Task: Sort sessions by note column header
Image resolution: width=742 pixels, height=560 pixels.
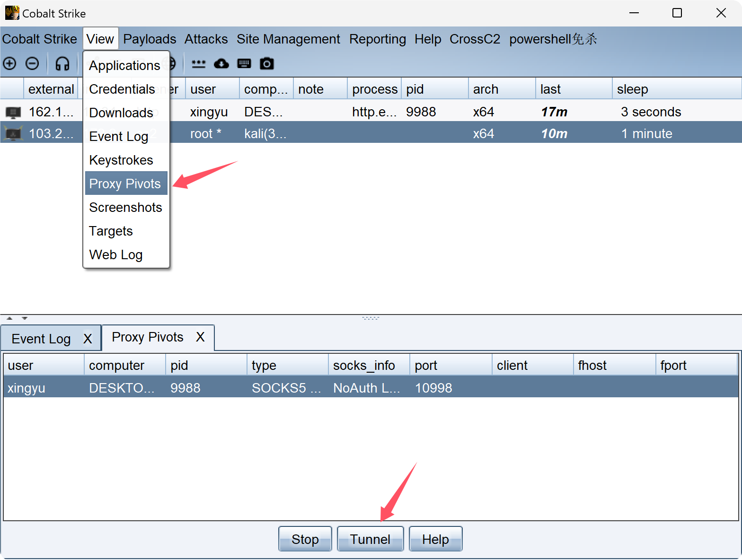Action: (x=320, y=89)
